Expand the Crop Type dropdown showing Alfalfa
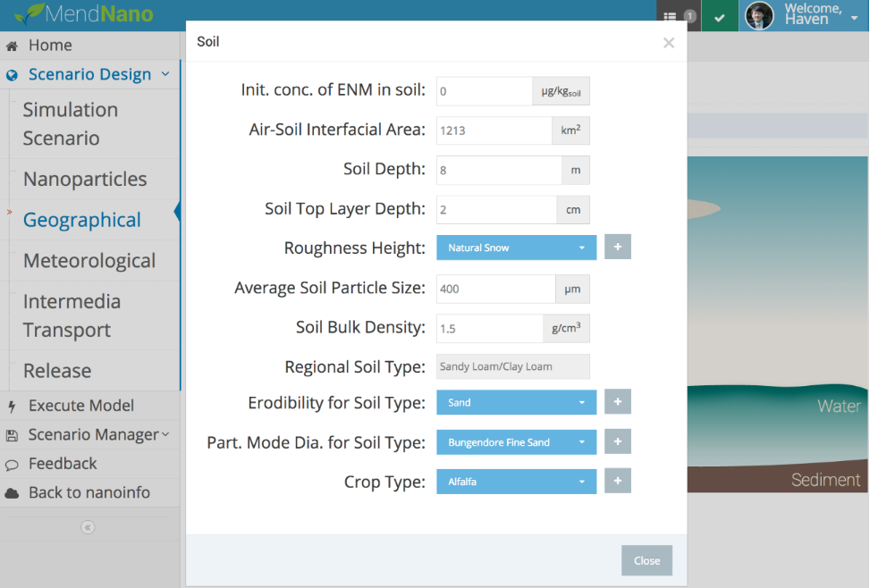870x588 pixels. [516, 482]
